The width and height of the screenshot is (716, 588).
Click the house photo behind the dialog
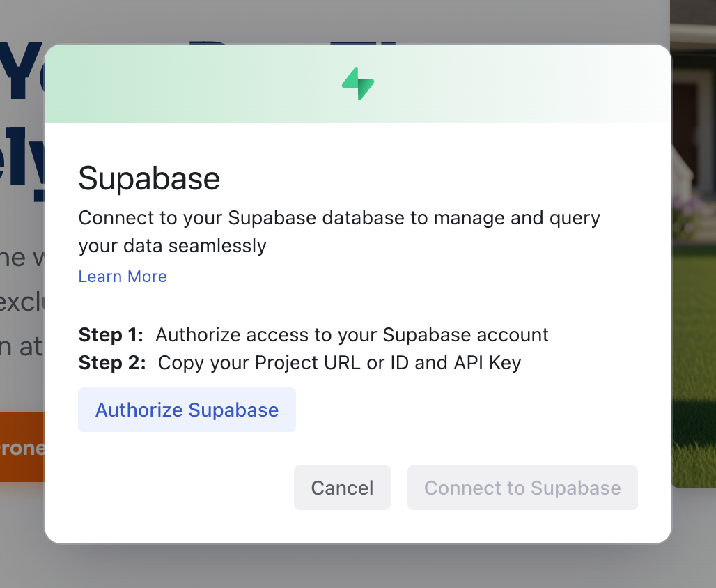[694, 105]
